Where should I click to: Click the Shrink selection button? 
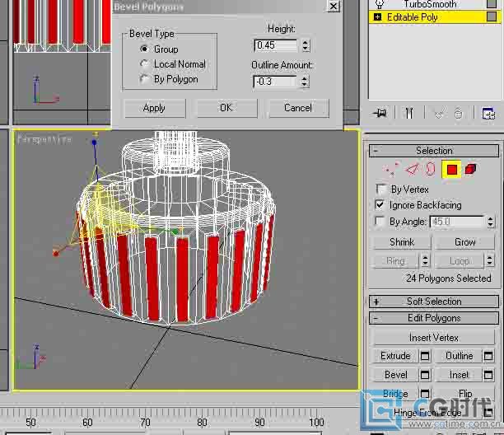[x=402, y=242]
